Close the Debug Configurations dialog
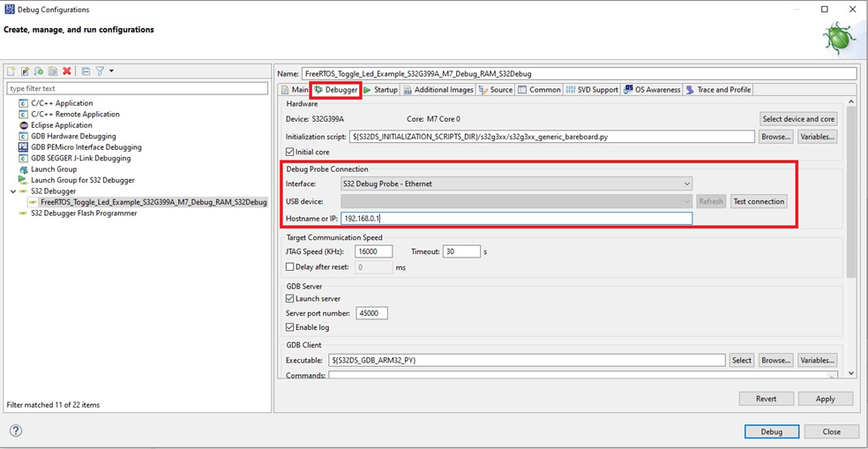 (832, 432)
